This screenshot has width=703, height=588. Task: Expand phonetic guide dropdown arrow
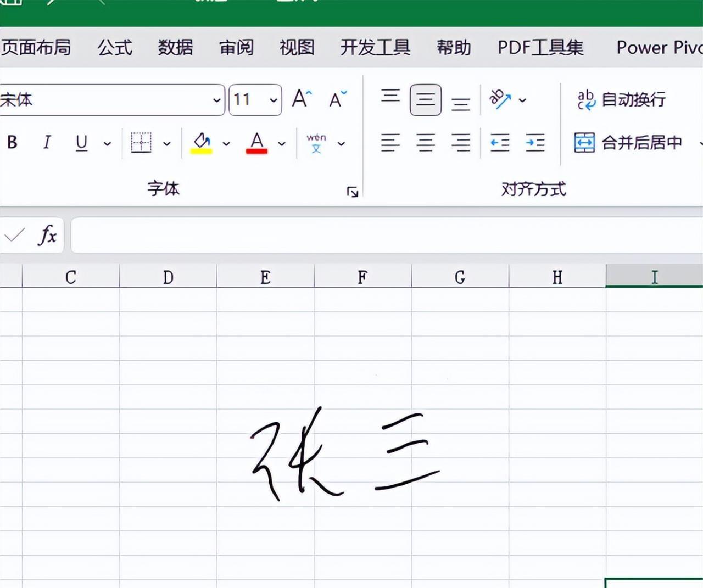tap(341, 144)
